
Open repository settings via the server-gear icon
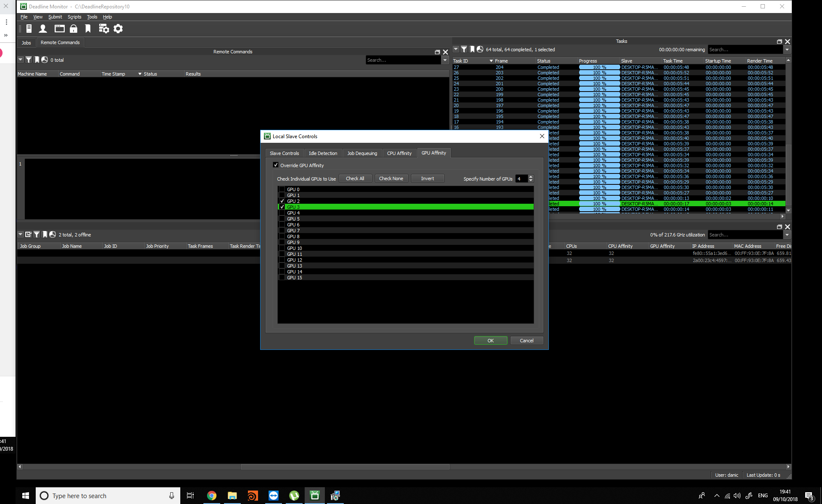point(104,28)
